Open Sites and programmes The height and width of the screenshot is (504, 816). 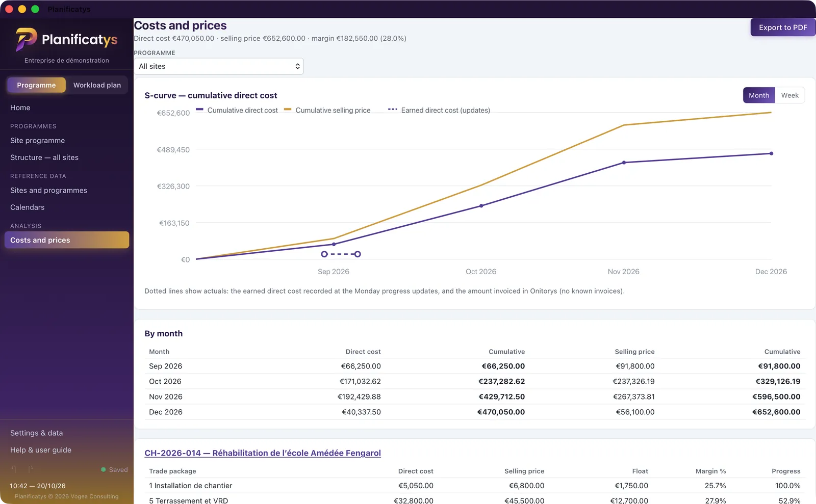click(48, 190)
